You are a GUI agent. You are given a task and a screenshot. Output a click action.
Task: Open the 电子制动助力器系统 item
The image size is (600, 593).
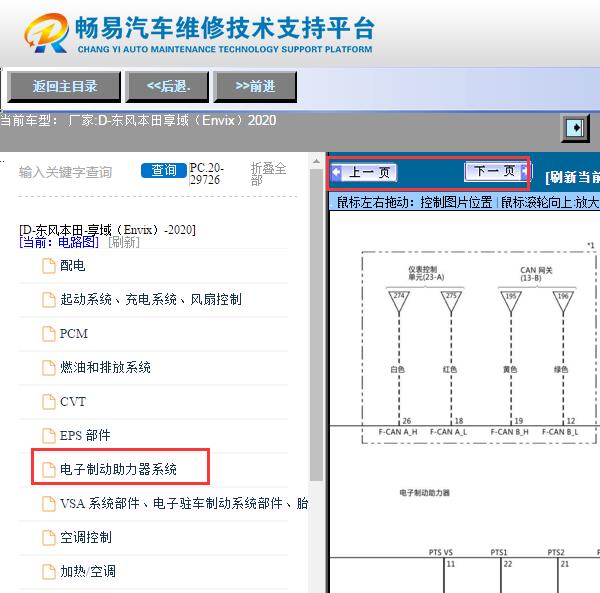click(x=118, y=469)
